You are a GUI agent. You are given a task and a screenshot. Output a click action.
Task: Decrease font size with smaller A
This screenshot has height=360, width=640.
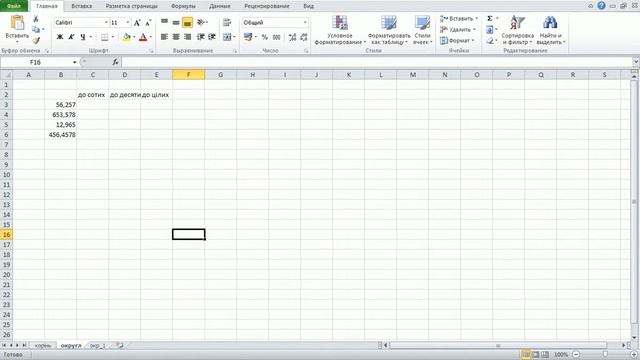(x=148, y=23)
